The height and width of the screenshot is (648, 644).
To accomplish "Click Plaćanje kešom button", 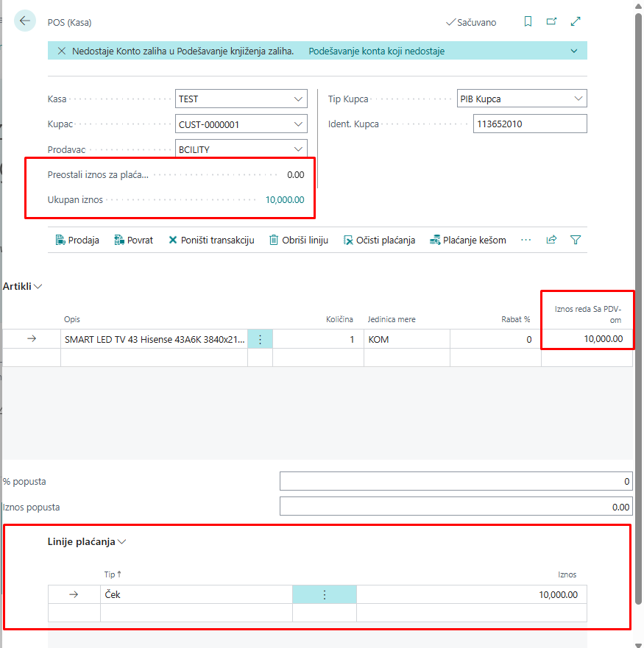I will pyautogui.click(x=468, y=240).
